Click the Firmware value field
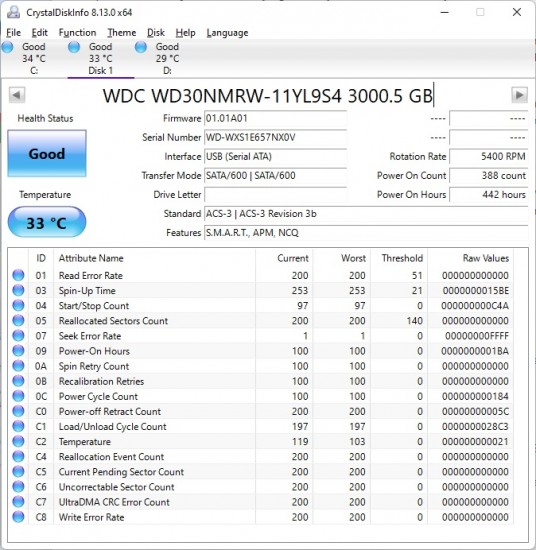The width and height of the screenshot is (536, 550). click(x=275, y=118)
